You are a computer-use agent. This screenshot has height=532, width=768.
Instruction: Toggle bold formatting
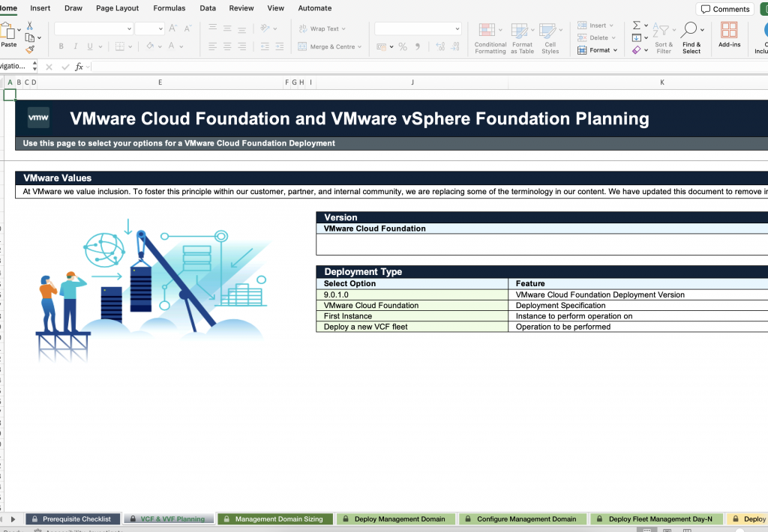click(61, 46)
